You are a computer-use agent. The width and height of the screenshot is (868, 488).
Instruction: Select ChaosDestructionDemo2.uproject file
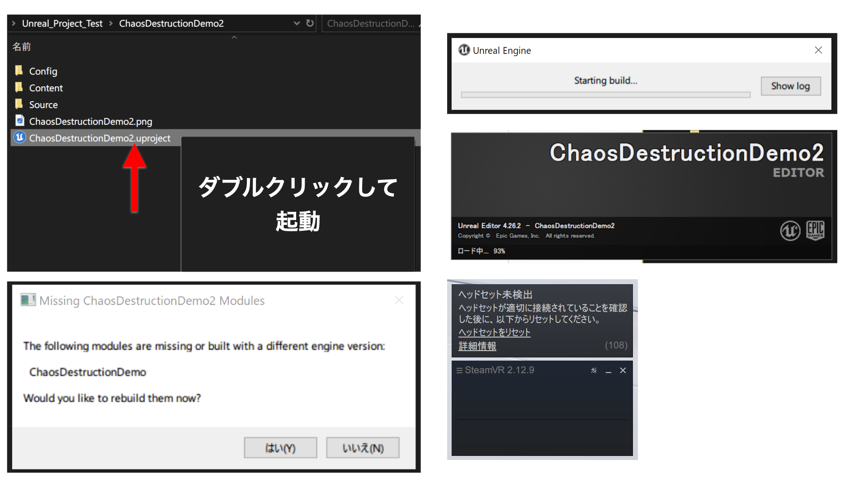99,138
